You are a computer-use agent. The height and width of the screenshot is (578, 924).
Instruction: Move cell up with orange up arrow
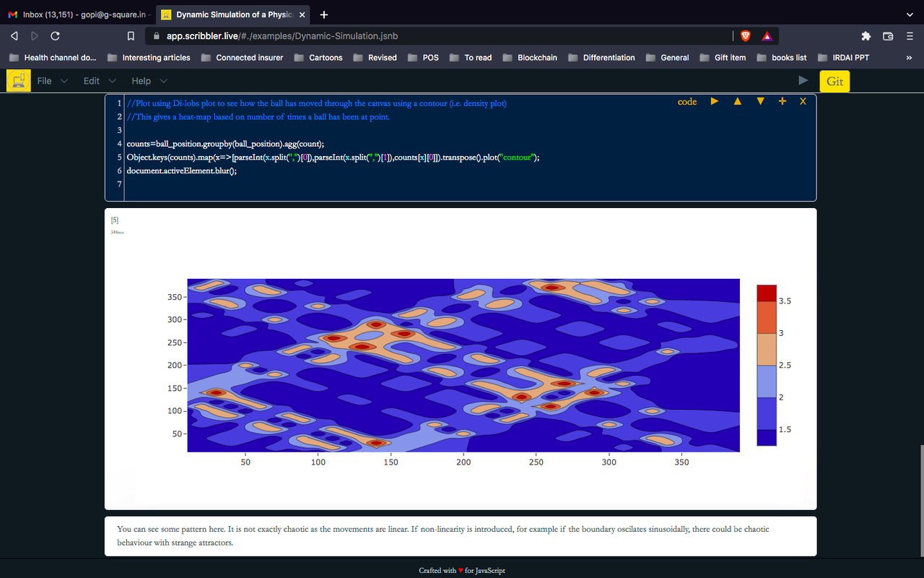[x=737, y=101]
